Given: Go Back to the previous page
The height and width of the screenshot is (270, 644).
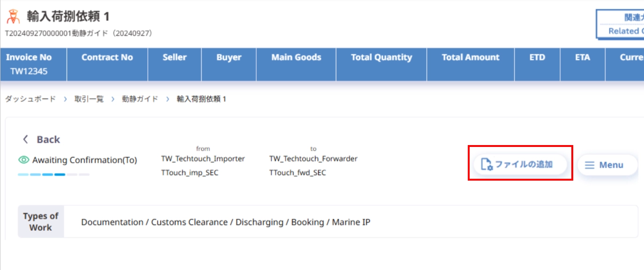Looking at the screenshot, I should click(41, 139).
